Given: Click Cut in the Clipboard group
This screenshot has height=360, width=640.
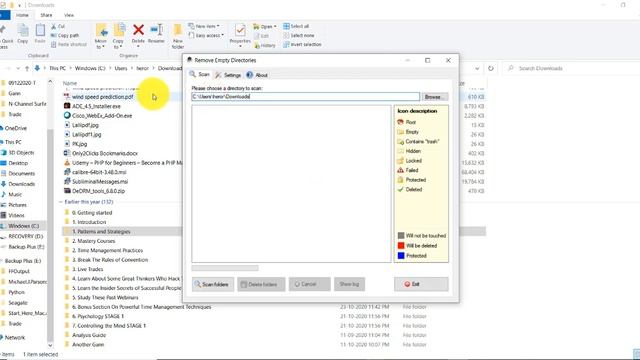Looking at the screenshot, I should point(58,26).
